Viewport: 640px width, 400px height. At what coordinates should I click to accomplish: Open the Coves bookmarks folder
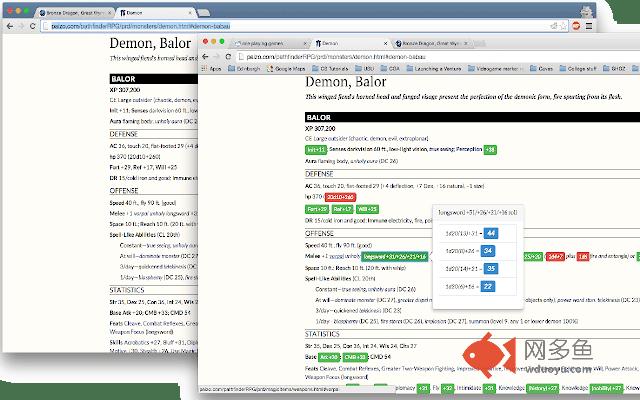[541, 69]
